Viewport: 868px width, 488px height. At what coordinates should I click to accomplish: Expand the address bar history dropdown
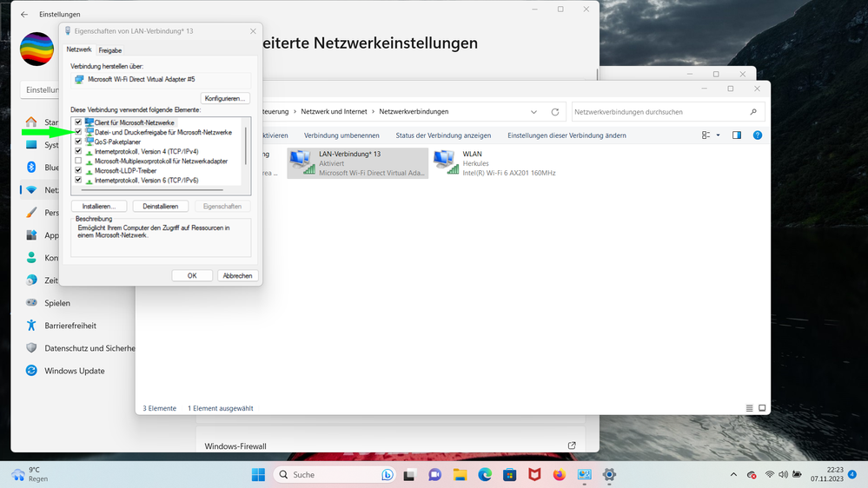click(x=535, y=112)
